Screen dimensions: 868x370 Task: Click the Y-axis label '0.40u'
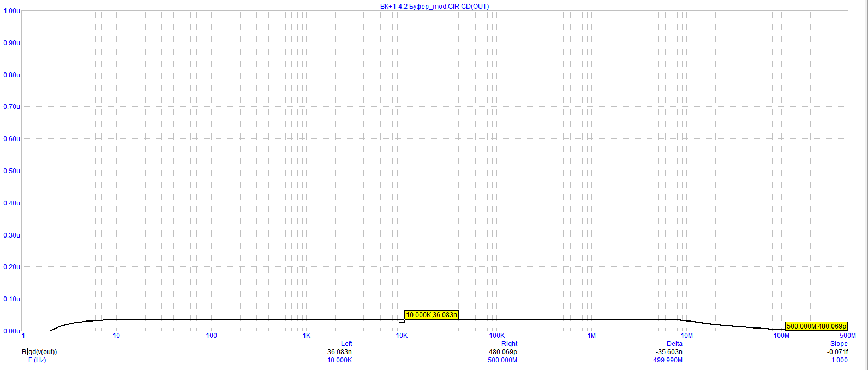pyautogui.click(x=11, y=203)
